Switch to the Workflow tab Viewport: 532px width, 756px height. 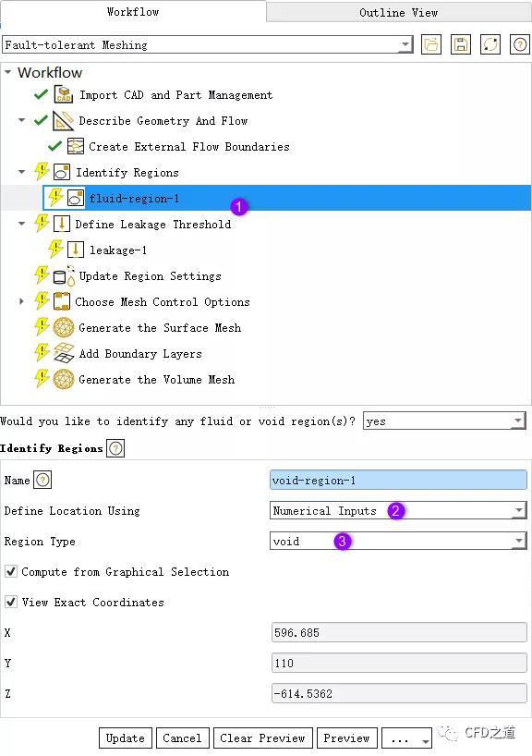(133, 12)
